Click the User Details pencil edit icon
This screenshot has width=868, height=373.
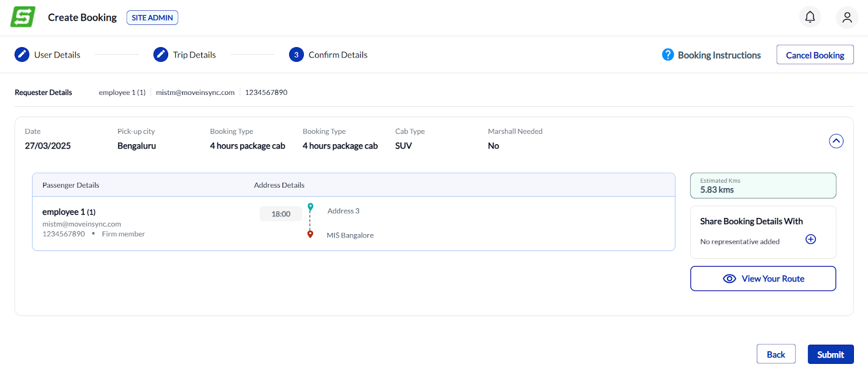[22, 55]
